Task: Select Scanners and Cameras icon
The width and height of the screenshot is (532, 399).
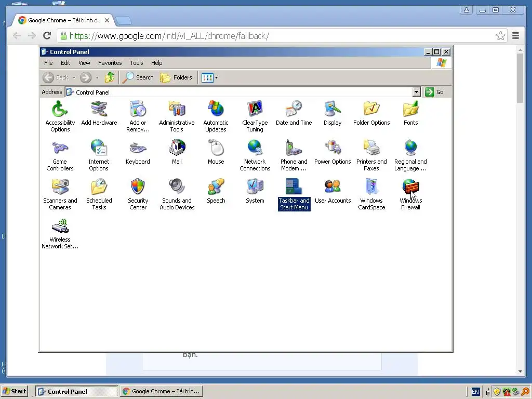Action: pyautogui.click(x=60, y=194)
